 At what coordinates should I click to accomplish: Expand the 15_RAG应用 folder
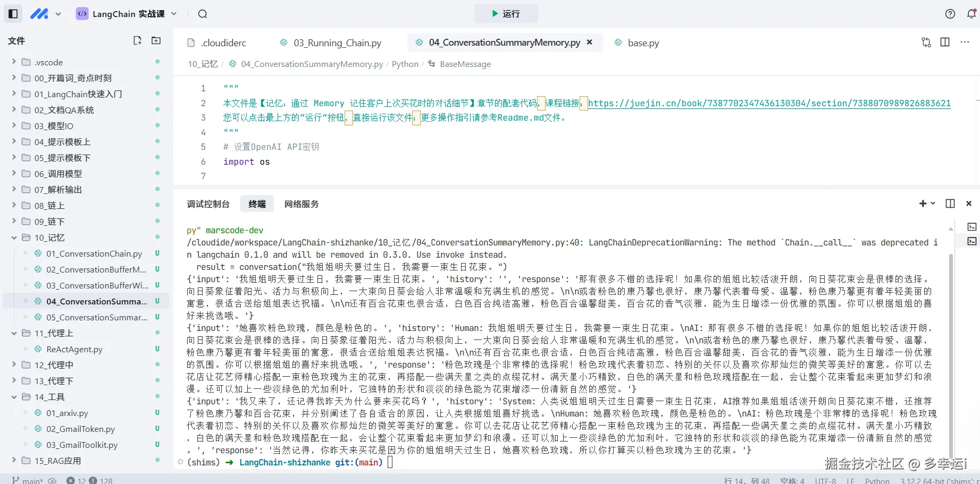14,461
